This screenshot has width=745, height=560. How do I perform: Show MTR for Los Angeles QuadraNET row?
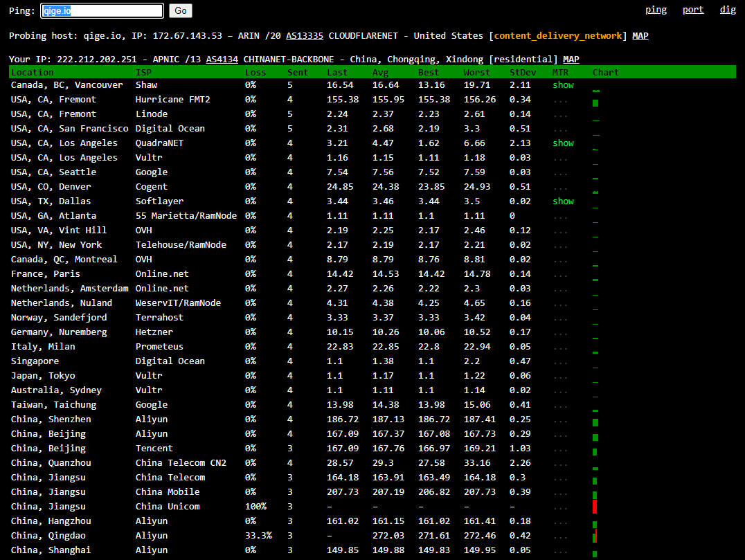pyautogui.click(x=563, y=143)
